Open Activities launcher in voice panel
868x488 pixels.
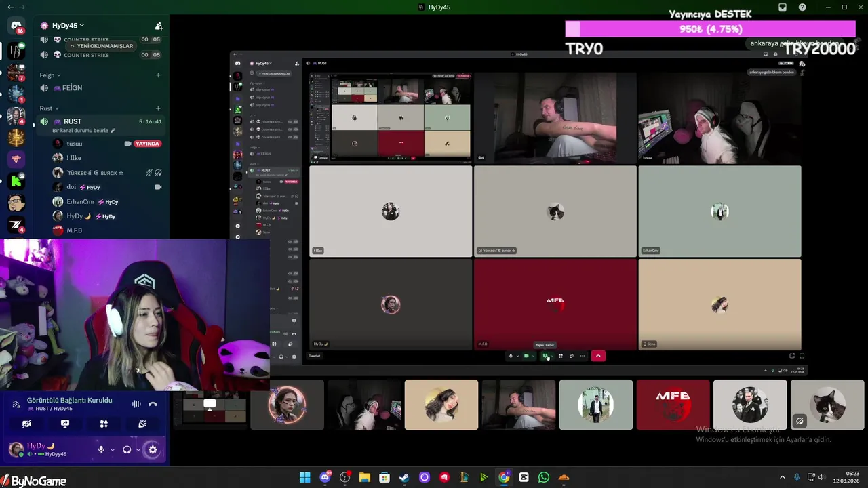point(104,424)
